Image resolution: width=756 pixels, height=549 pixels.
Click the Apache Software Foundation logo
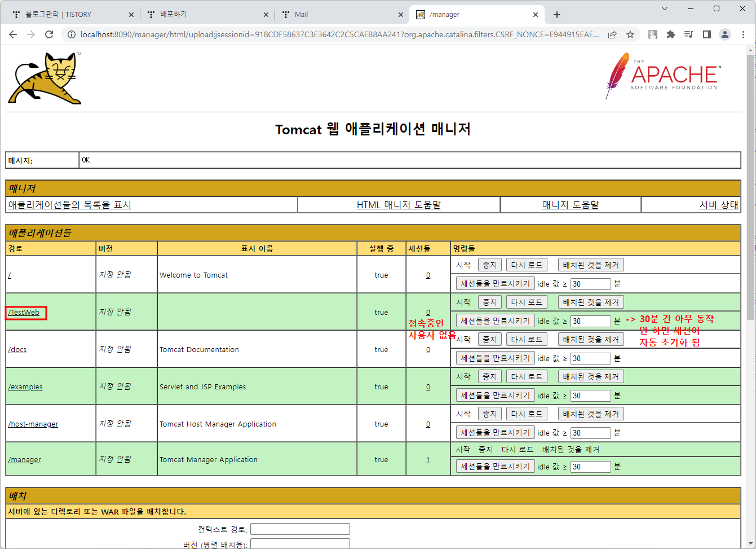point(663,75)
